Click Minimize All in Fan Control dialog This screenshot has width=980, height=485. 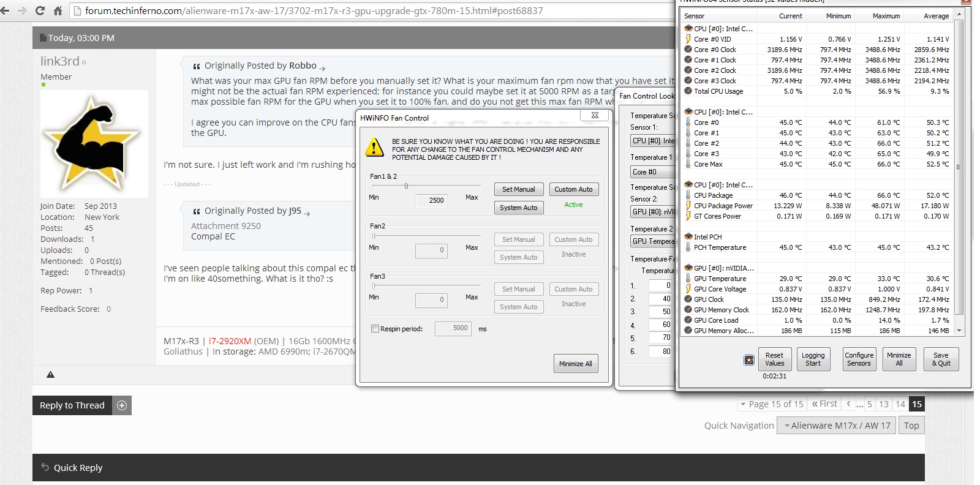576,364
